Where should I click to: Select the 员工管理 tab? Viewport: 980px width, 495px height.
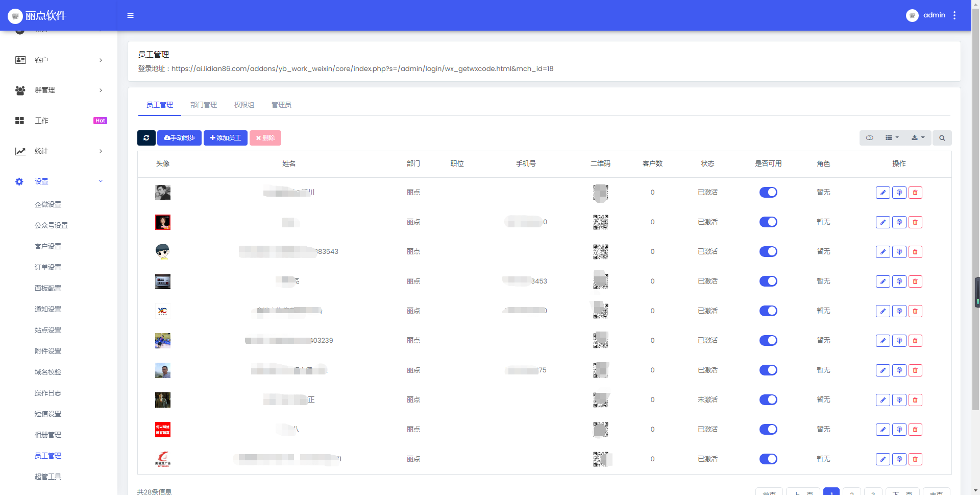point(160,105)
